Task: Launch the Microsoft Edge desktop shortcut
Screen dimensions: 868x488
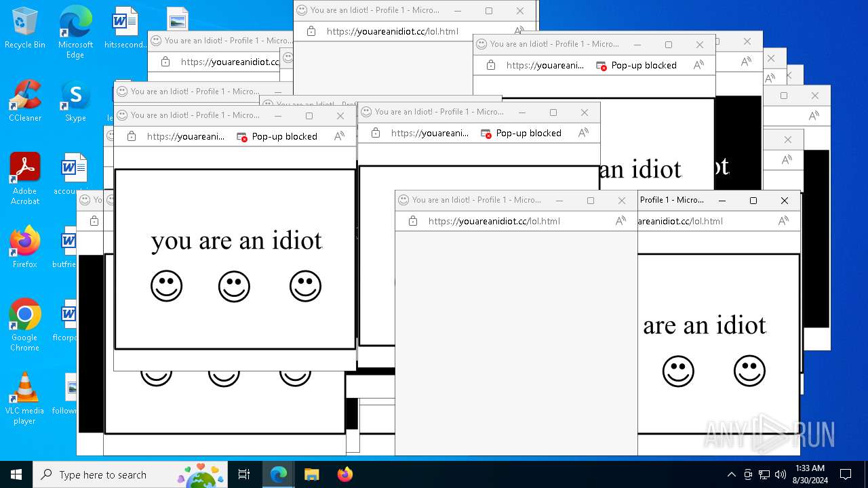Action: [x=75, y=31]
